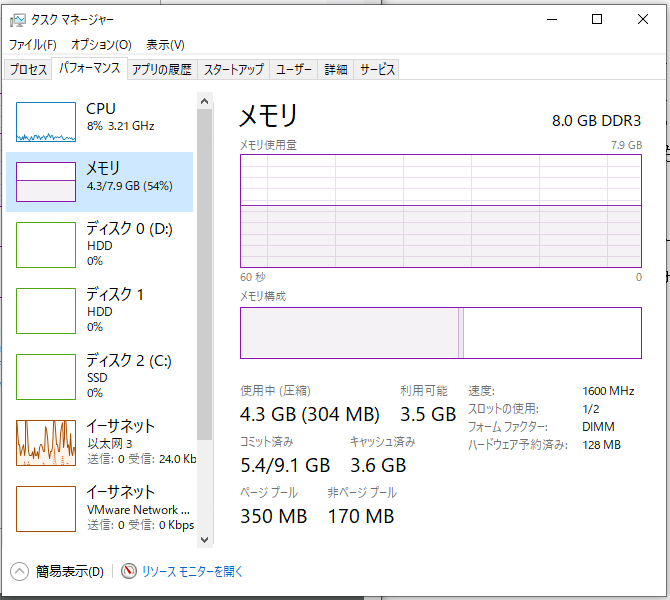Select the 以太网 3 ethernet graph thumbnail
This screenshot has height=600, width=670.
click(46, 443)
